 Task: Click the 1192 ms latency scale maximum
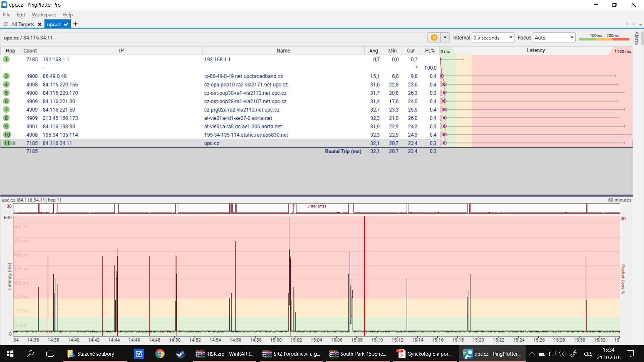(623, 51)
